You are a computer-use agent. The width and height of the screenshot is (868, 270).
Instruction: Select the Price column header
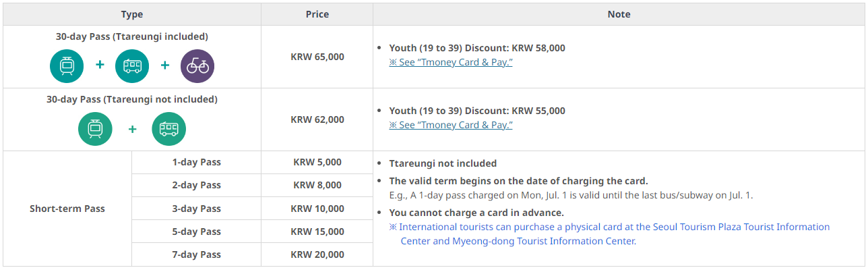pos(317,14)
